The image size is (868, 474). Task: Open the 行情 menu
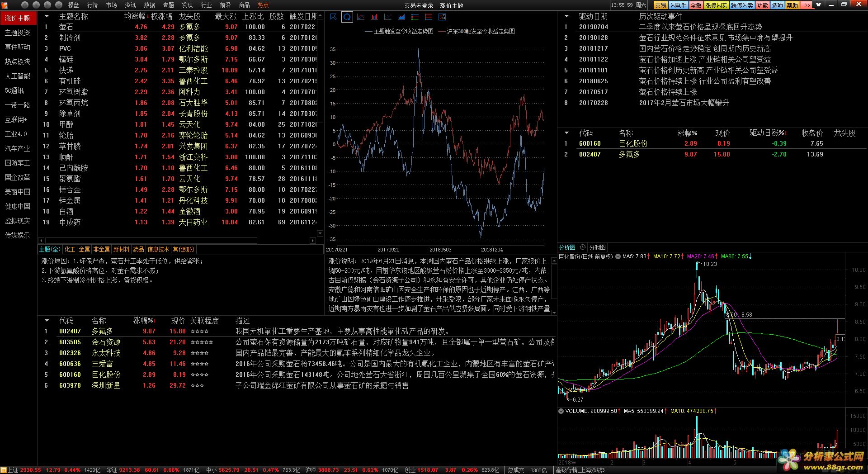[x=93, y=5]
